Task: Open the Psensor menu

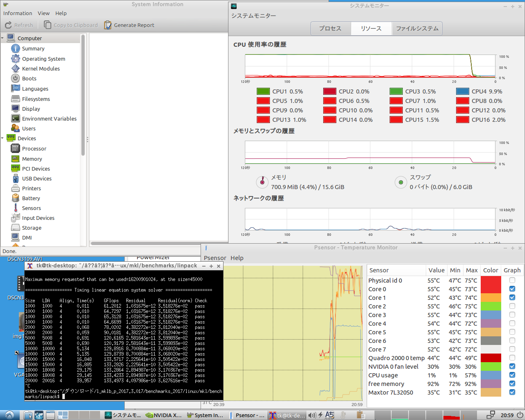Action: [215, 258]
